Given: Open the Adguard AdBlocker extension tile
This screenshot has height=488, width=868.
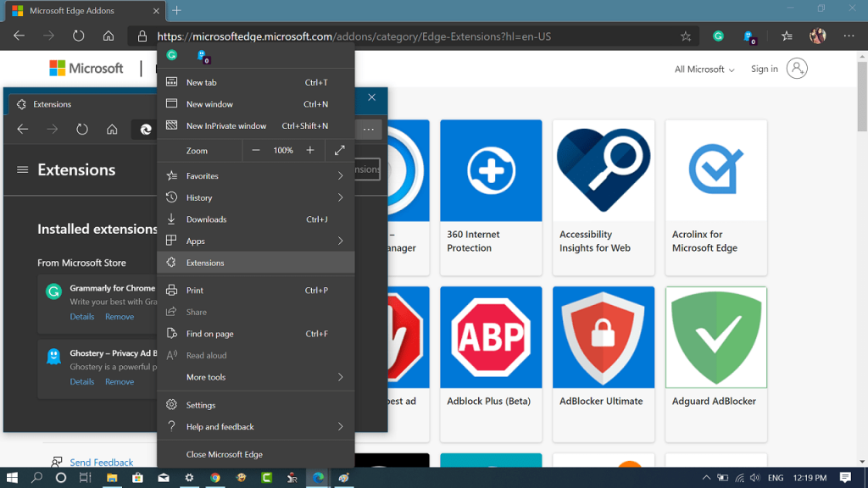Looking at the screenshot, I should (716, 364).
